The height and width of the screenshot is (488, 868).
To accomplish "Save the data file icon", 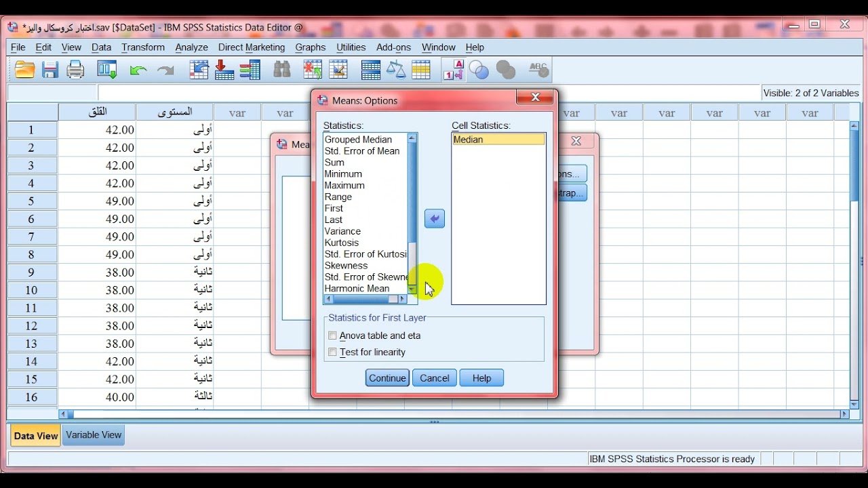I will [x=50, y=70].
